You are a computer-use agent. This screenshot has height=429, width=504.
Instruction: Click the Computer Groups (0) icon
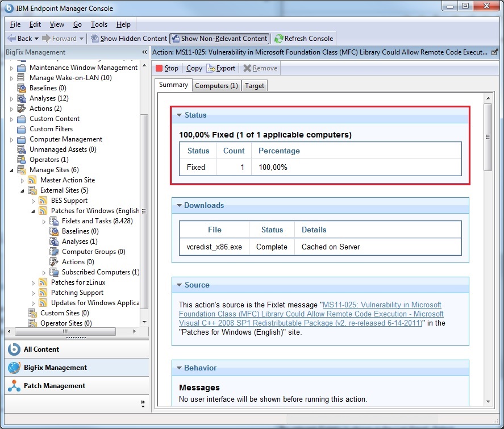tap(53, 252)
